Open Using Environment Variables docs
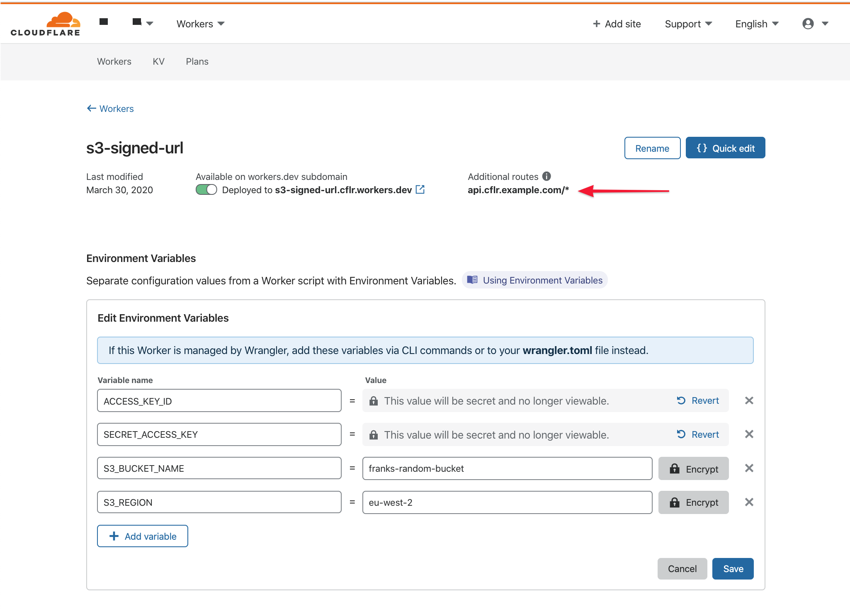The height and width of the screenshot is (616, 850). click(535, 280)
